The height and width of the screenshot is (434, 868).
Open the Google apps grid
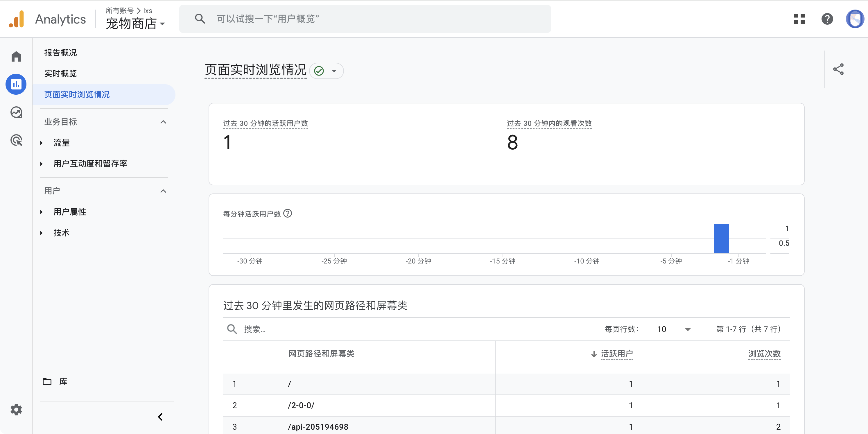point(799,19)
